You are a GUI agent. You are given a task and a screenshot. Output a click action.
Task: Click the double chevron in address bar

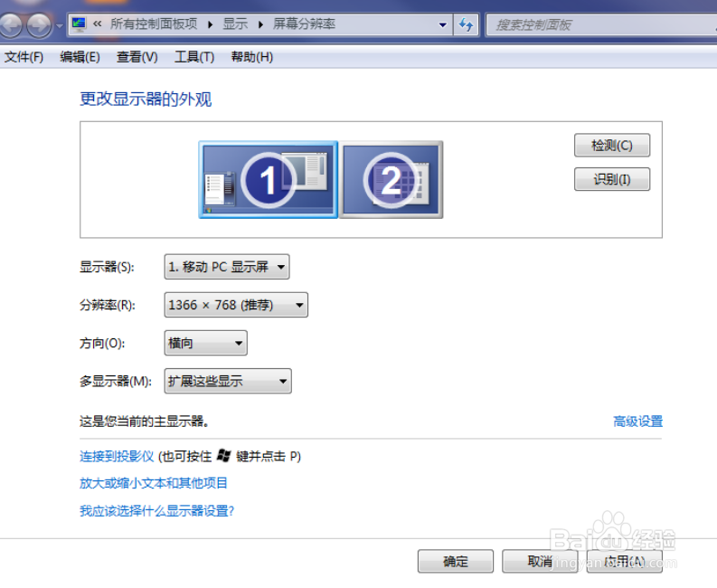(x=98, y=24)
